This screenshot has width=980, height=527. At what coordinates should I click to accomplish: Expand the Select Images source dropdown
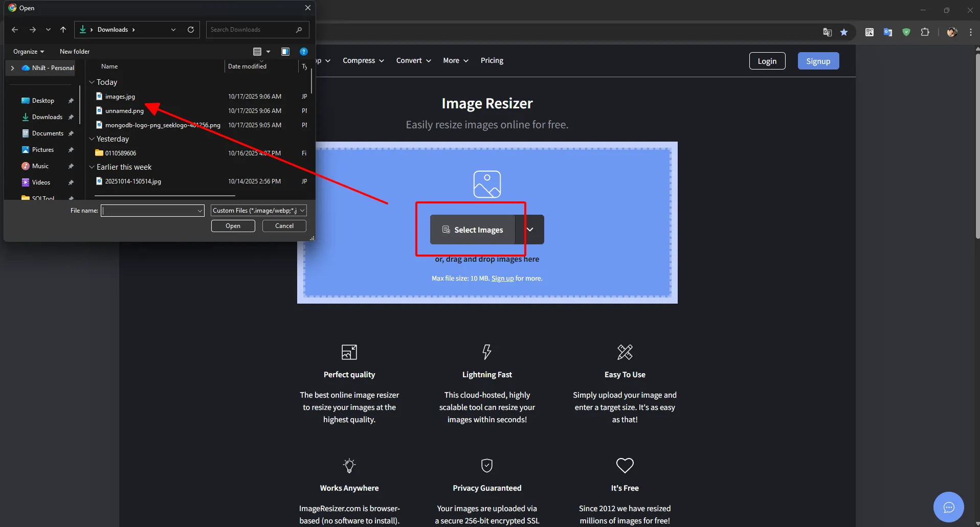530,230
